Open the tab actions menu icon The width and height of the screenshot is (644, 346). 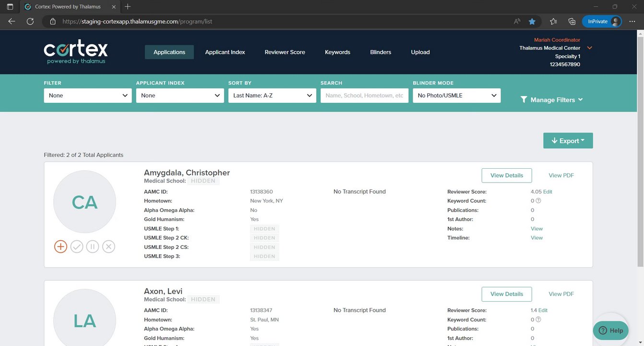coord(10,7)
